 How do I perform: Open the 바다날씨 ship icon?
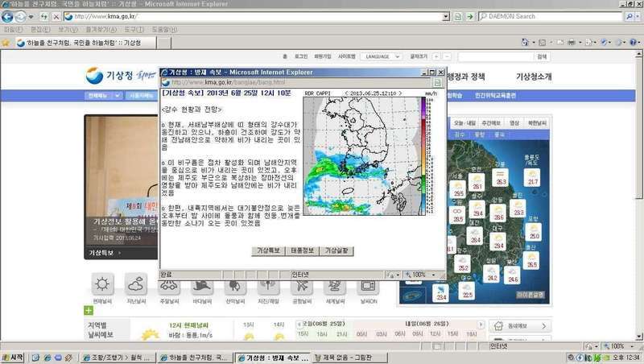pyautogui.click(x=202, y=287)
